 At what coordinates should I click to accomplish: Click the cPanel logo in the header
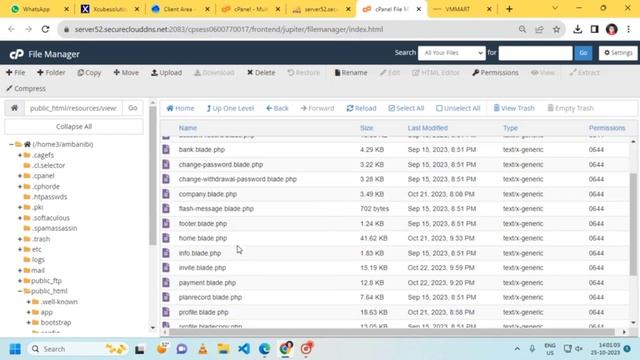[x=16, y=54]
